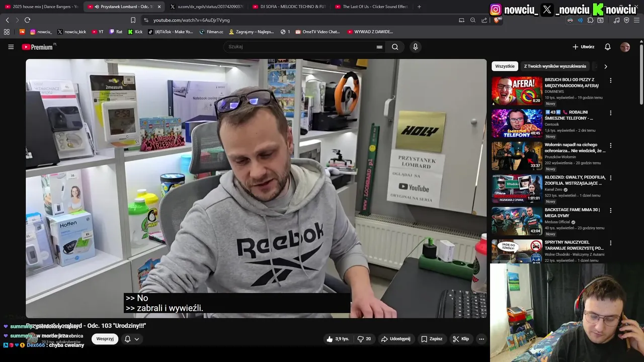Open site settings icon beside URL
The width and height of the screenshot is (644, 362).
(146, 20)
